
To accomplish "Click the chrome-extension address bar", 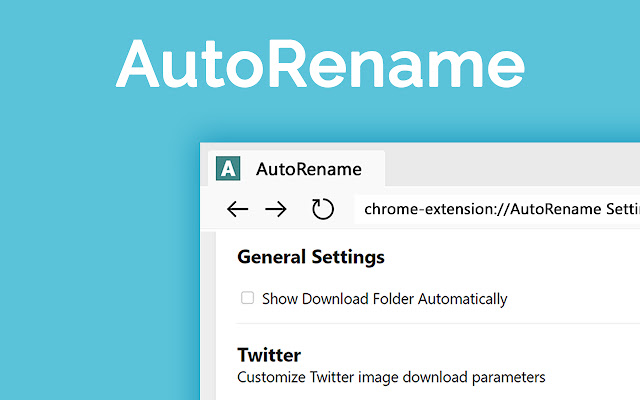I will pos(497,209).
